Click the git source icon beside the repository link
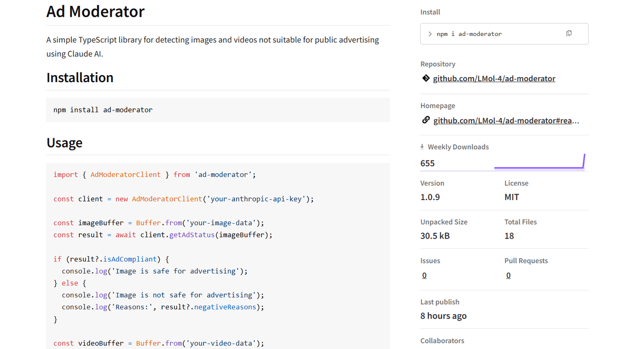This screenshot has width=644, height=349. (426, 78)
